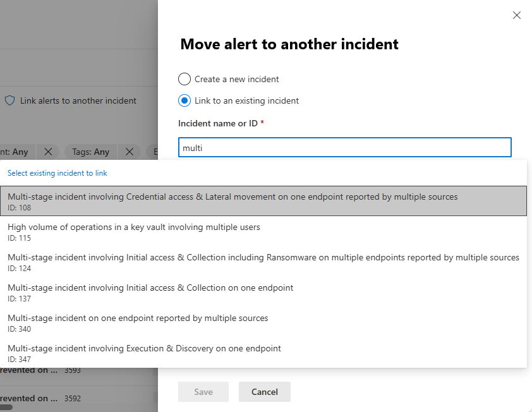The image size is (532, 412).
Task: Click the Save button
Action: coord(203,392)
